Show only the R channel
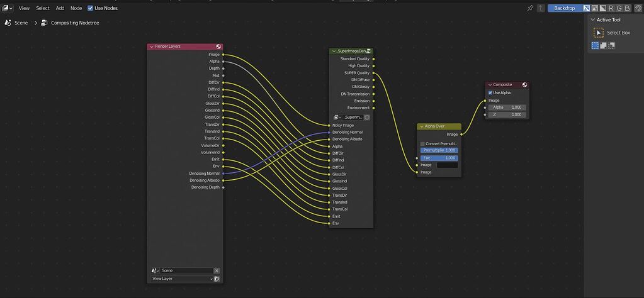The image size is (644, 298). pyautogui.click(x=611, y=8)
